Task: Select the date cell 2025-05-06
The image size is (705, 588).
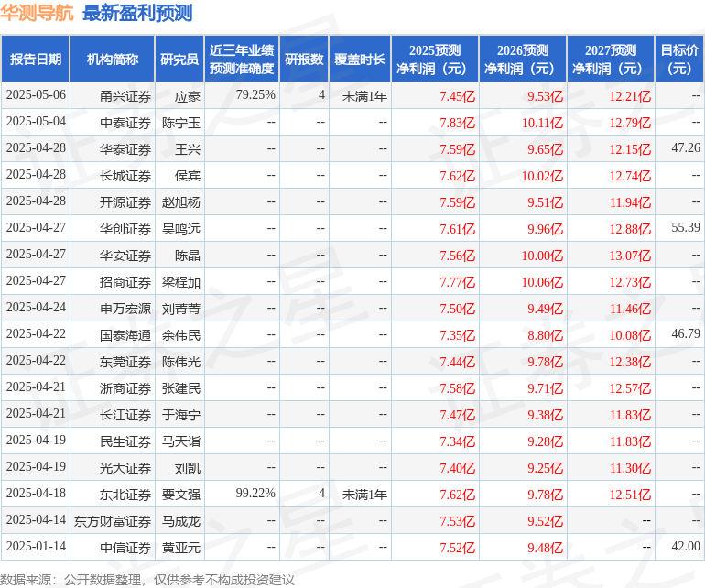Action: pos(36,95)
